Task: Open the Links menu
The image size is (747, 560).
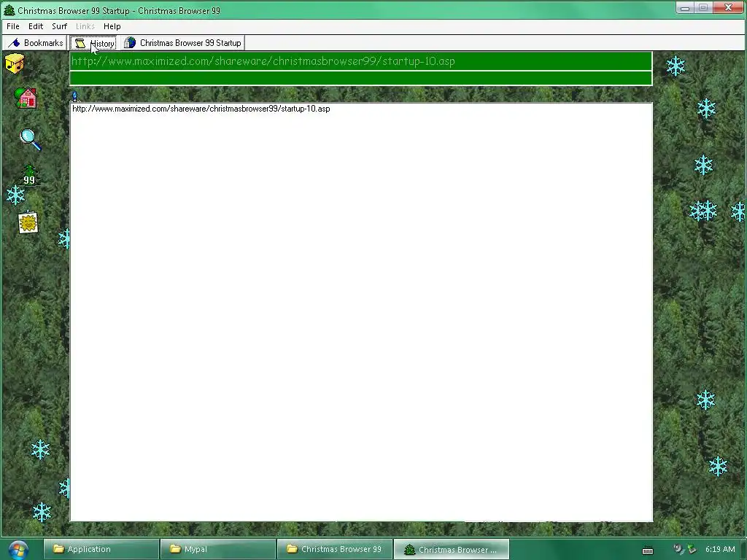Action: point(85,26)
